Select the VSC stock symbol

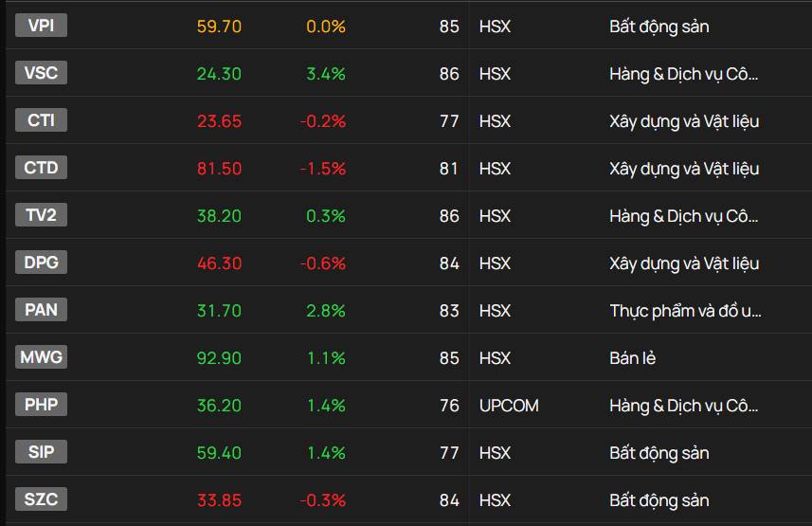click(41, 73)
